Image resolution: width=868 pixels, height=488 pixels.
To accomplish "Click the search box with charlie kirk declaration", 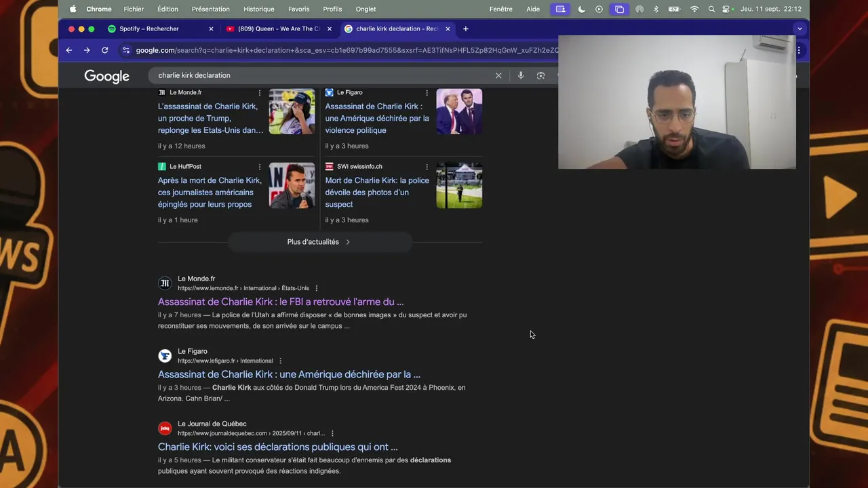I will pos(319,75).
